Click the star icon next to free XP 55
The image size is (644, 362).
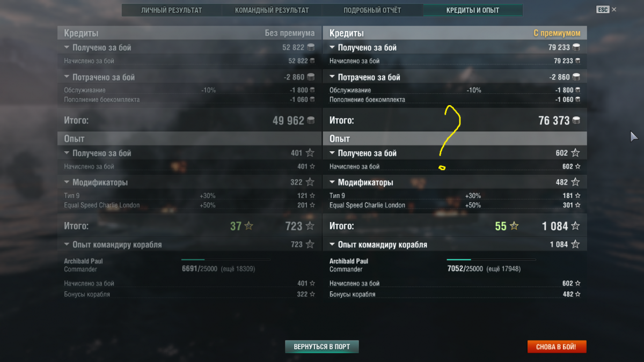point(514,226)
